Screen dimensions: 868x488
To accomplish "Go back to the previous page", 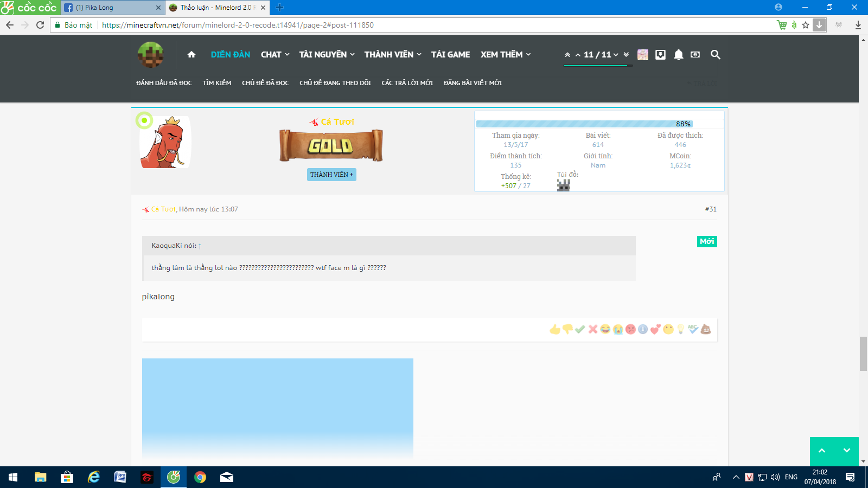I will pos(10,25).
